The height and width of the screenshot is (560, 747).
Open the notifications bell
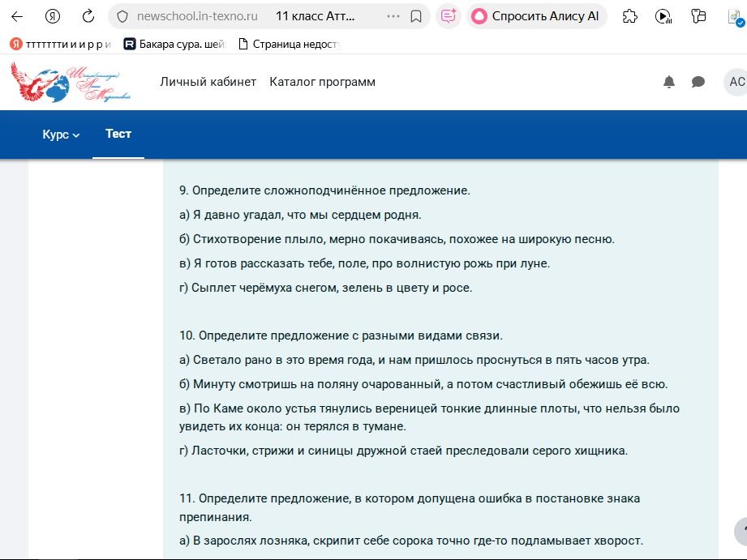tap(669, 82)
